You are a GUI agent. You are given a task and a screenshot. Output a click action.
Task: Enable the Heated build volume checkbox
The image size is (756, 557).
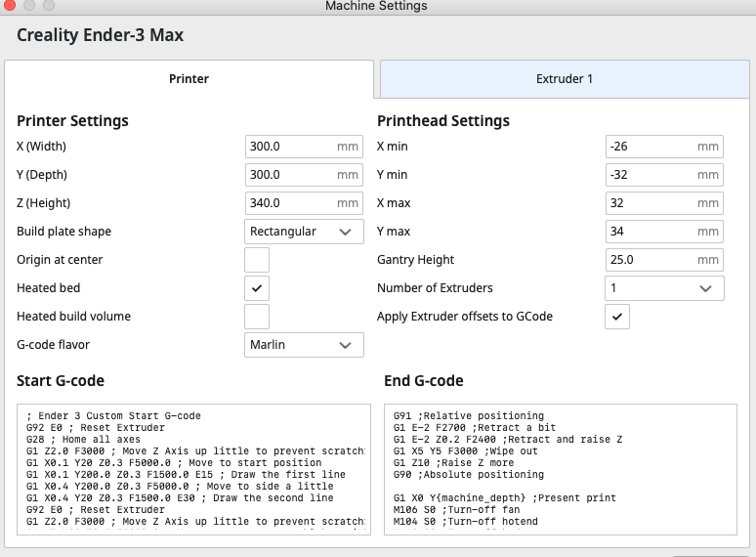coord(257,317)
